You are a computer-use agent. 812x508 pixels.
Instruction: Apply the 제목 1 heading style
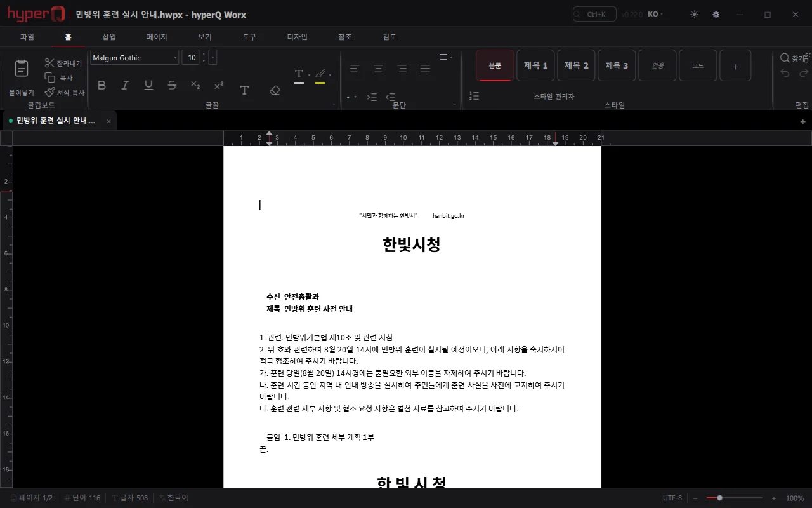535,65
